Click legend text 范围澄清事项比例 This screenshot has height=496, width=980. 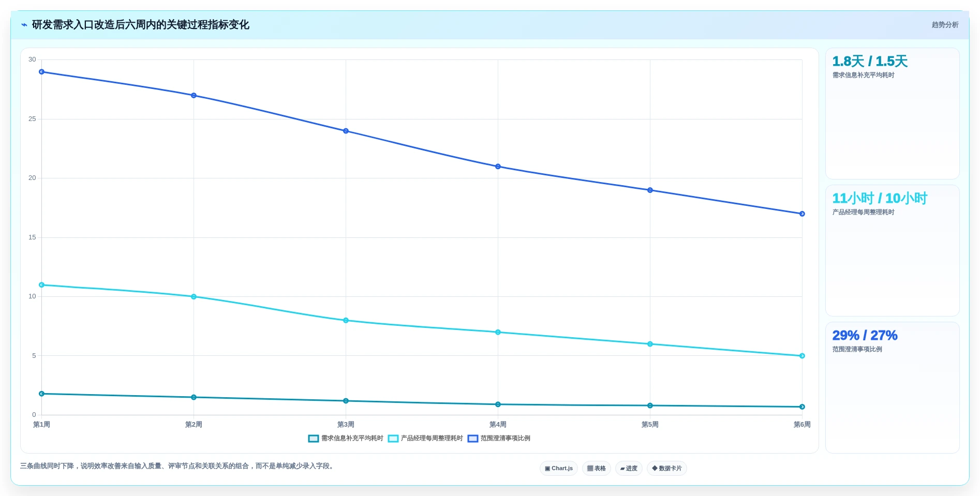point(505,439)
